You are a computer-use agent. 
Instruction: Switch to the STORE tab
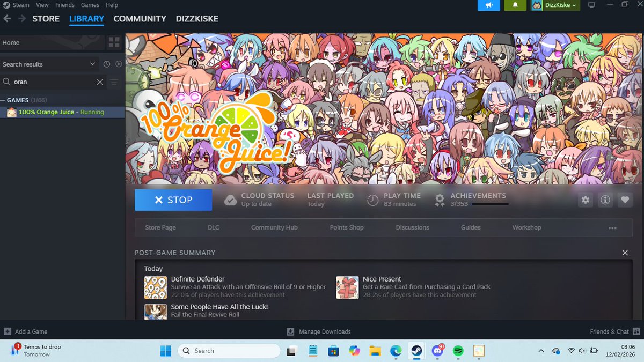pyautogui.click(x=46, y=19)
